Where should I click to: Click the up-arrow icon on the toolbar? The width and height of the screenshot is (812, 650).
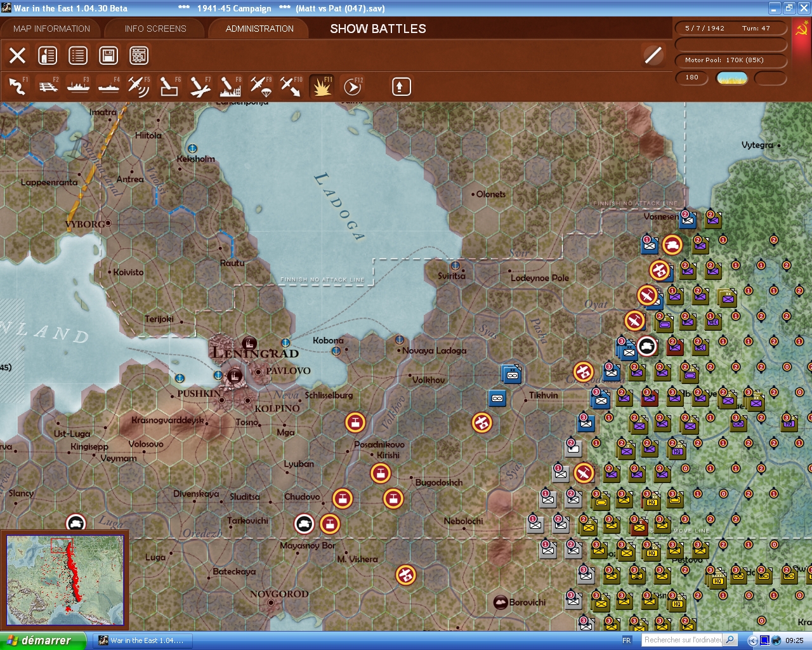(401, 86)
